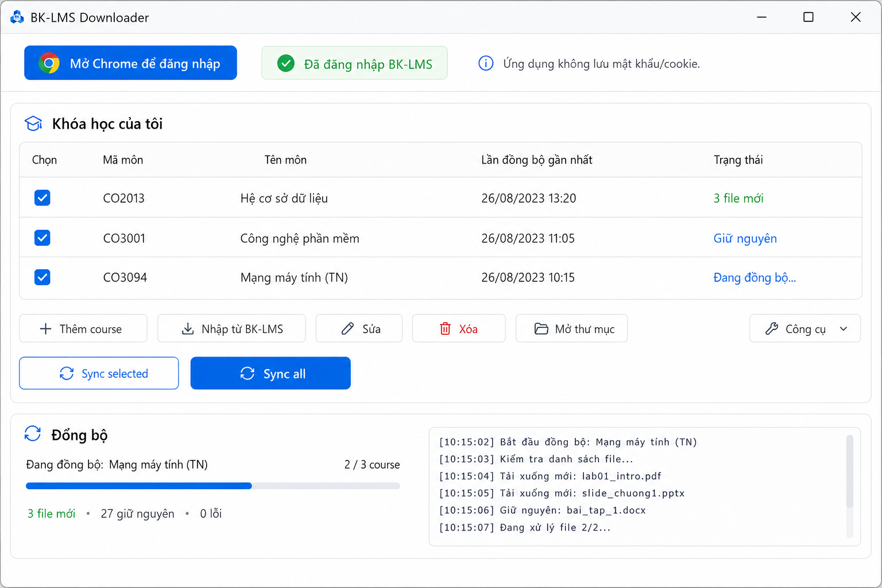Minimize the BK-LMS Downloader window
The height and width of the screenshot is (588, 882).
[x=761, y=17]
